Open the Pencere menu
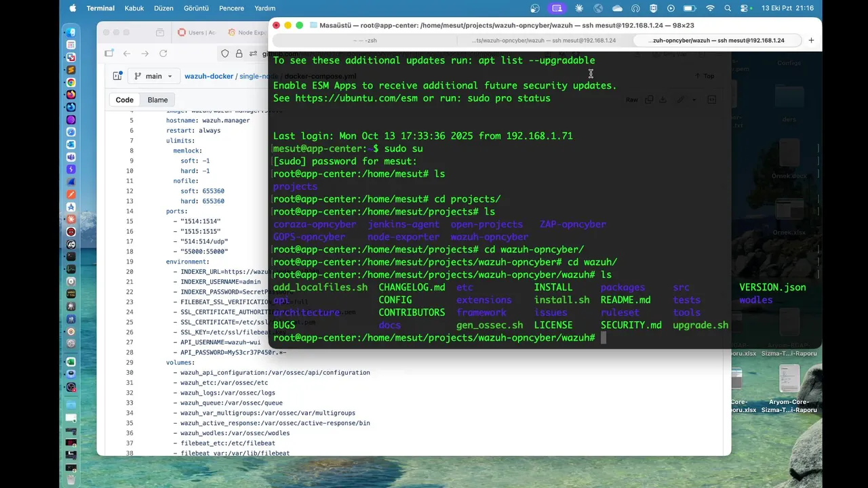 click(x=231, y=8)
